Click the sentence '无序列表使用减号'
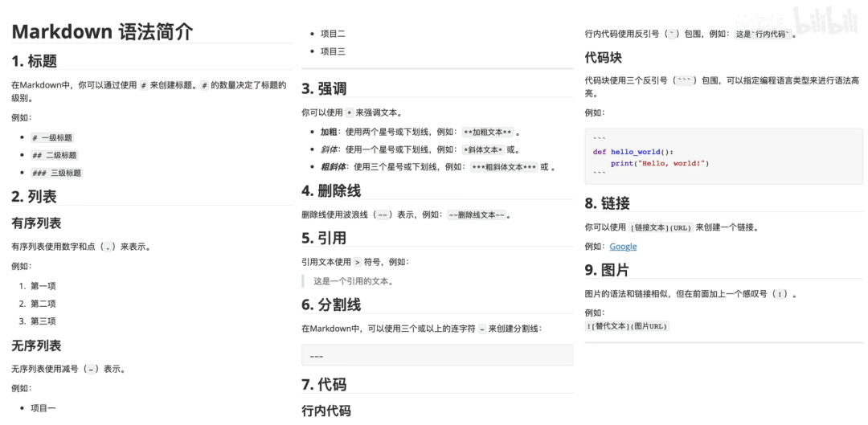Image resolution: width=868 pixels, height=425 pixels. point(68,370)
